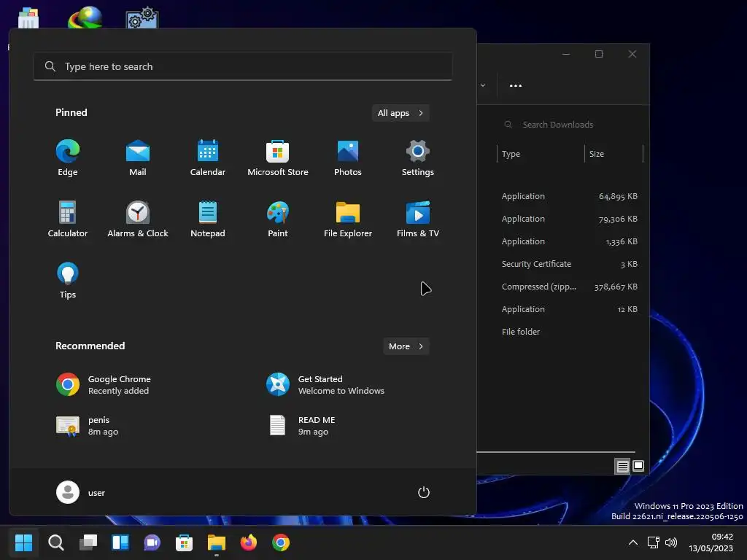The width and height of the screenshot is (747, 560).
Task: Open Microsoft Store pinned icon
Action: [x=278, y=158]
